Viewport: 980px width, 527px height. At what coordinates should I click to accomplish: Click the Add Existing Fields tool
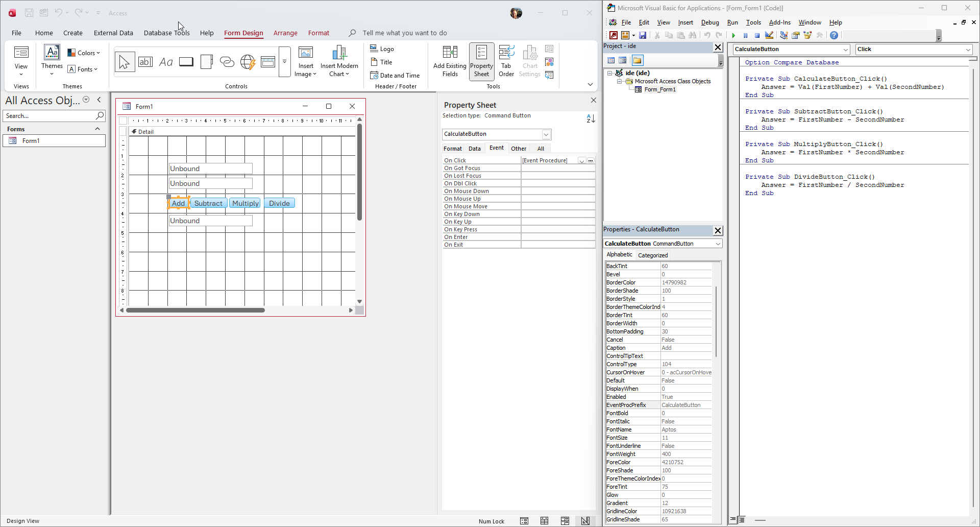tap(450, 61)
